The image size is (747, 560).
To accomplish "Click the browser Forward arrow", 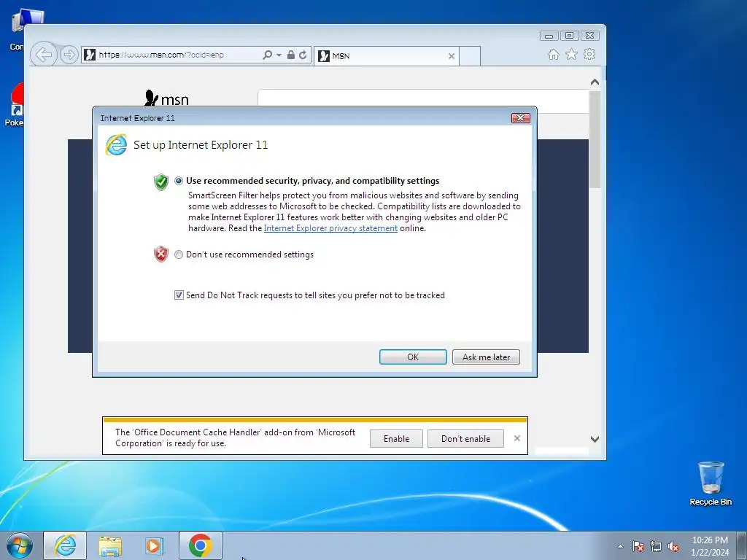I will [x=69, y=55].
